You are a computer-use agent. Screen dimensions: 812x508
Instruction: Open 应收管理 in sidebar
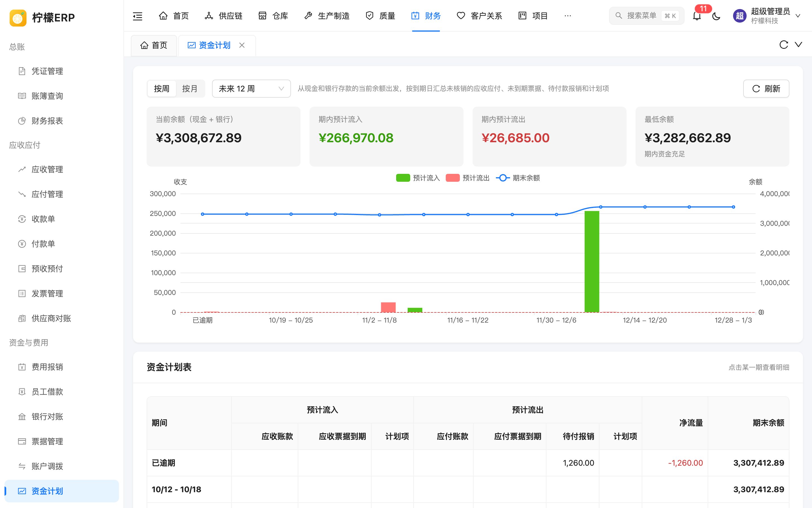pos(62,169)
